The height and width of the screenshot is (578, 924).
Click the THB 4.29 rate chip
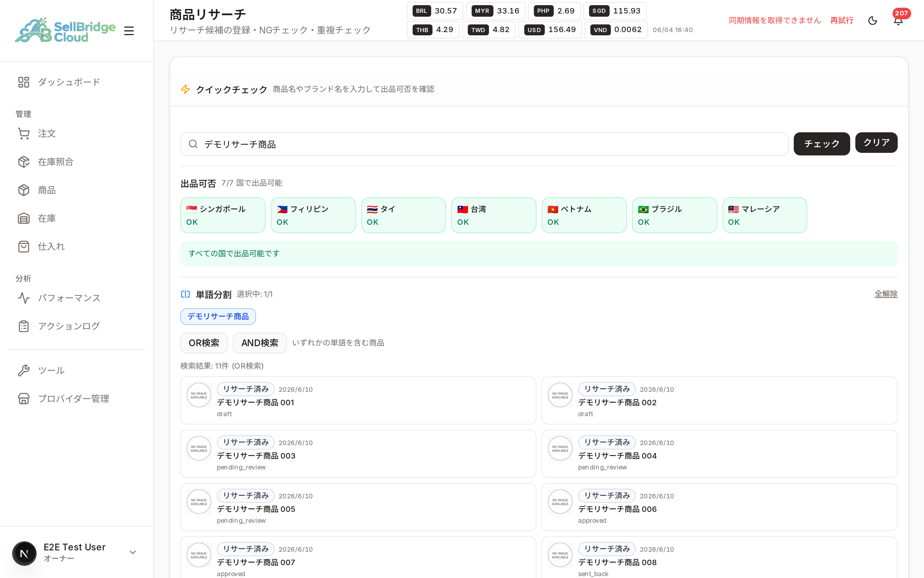[x=433, y=30]
